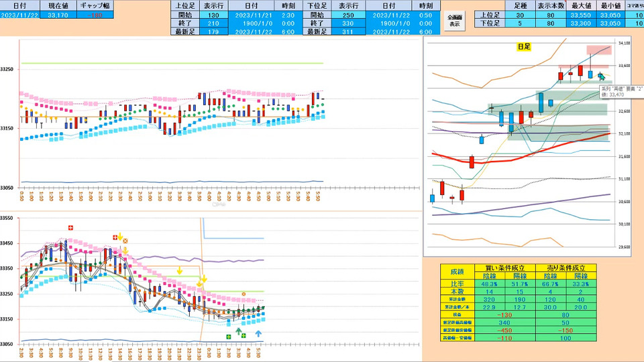Screen dimensions: 644x362
Task: Click the thick red moving average line in 日足 chart
Action: (522, 156)
